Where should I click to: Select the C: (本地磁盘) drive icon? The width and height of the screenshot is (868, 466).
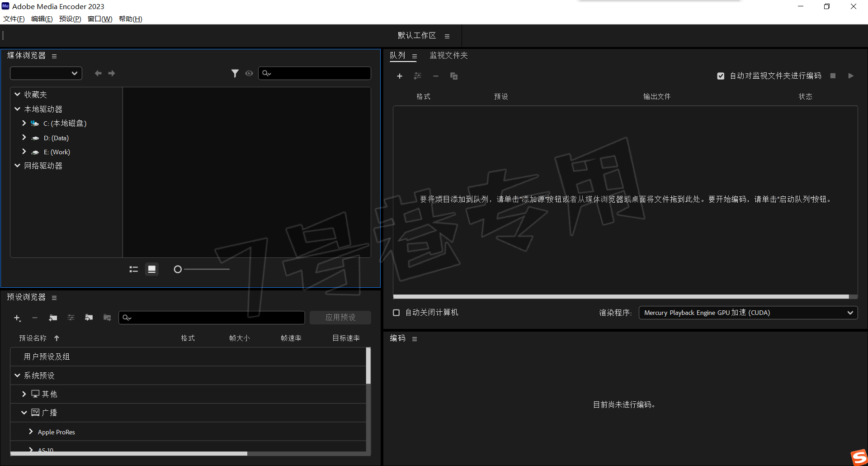click(x=35, y=123)
